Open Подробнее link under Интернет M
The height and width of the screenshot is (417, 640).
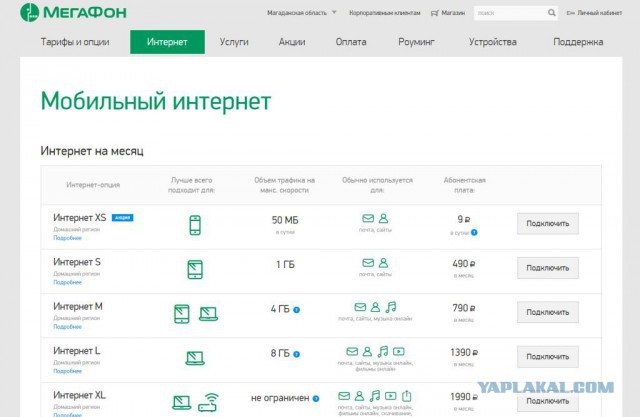[x=67, y=327]
